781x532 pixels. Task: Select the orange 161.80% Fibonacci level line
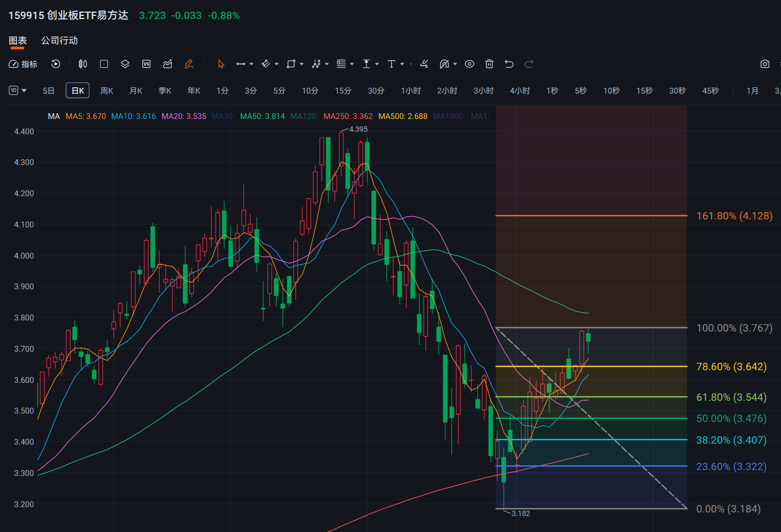coord(591,216)
